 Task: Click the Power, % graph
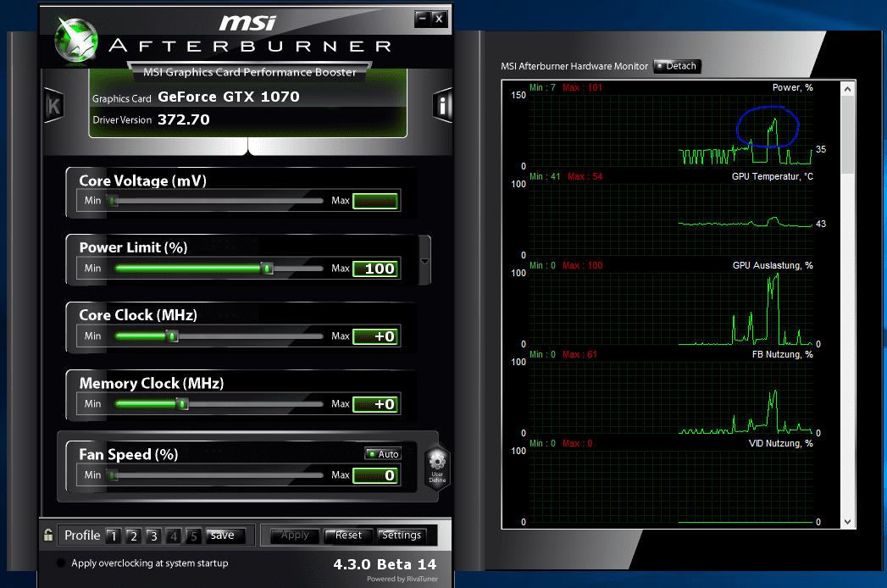click(672, 130)
